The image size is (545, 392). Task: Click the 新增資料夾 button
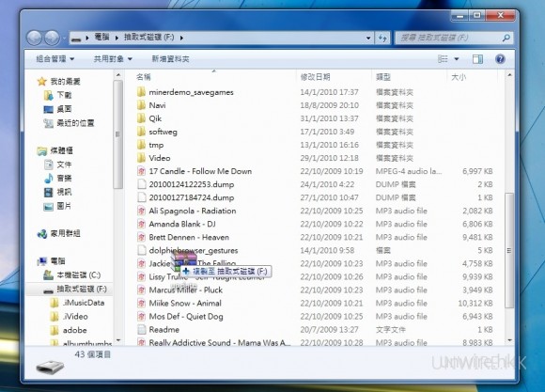click(170, 59)
